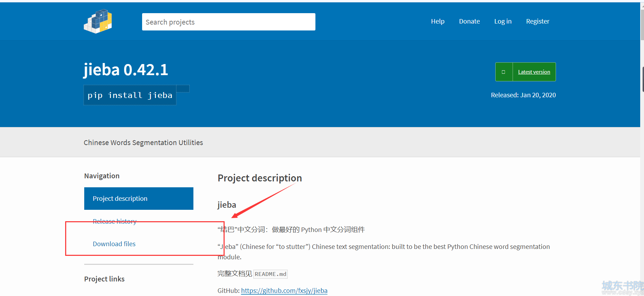Click the green checkmark icon beside Latest version
644x296 pixels.
coord(504,72)
